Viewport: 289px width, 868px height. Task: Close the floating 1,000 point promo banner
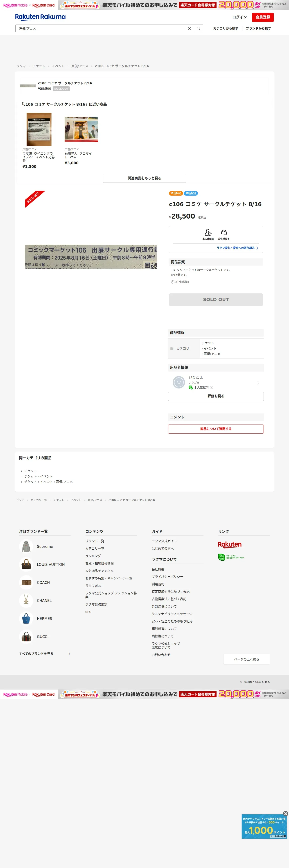[x=286, y=813]
